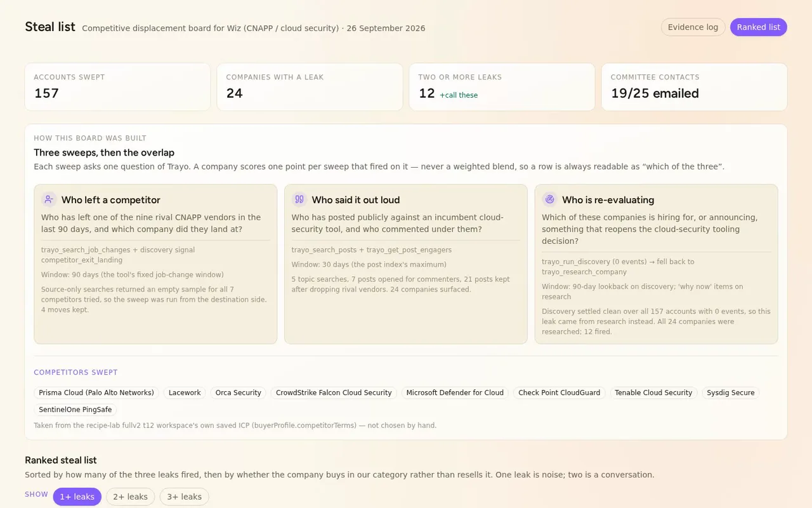Screen dimensions: 812x508
Task: Click the Who is re-evaluating heading
Action: (608, 200)
